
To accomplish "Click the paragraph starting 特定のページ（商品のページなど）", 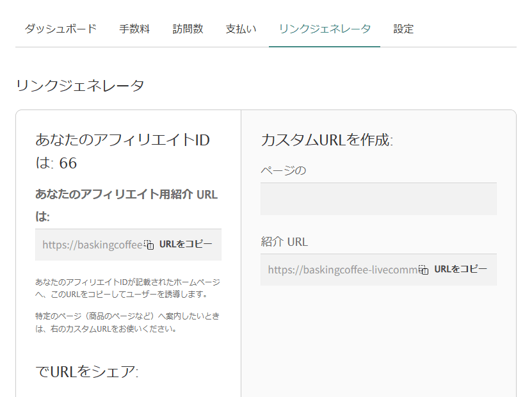I will (127, 322).
